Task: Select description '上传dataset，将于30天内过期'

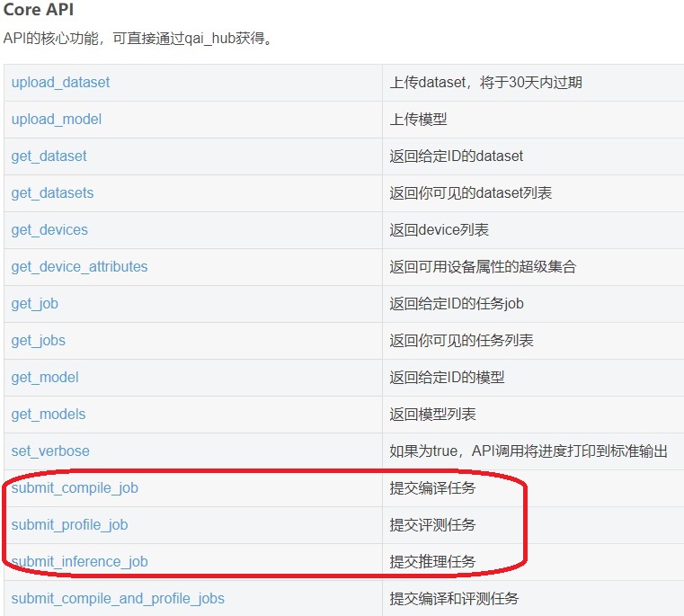Action: (x=486, y=83)
